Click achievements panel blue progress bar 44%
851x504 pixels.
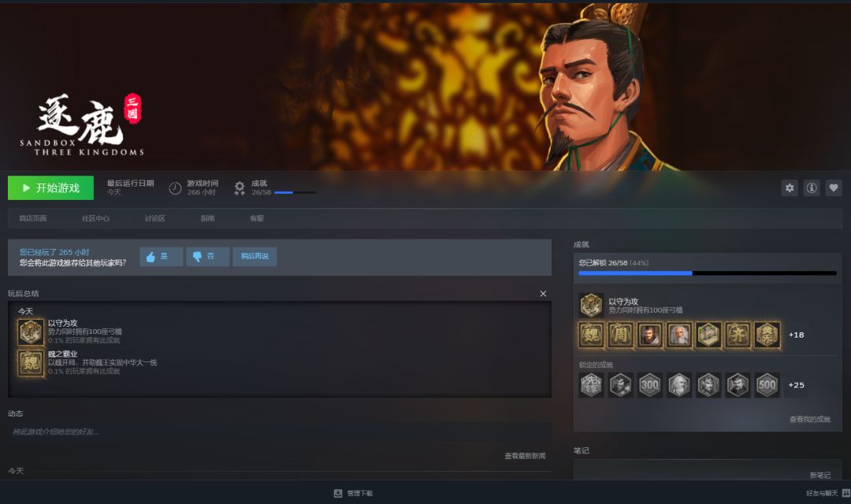[708, 273]
